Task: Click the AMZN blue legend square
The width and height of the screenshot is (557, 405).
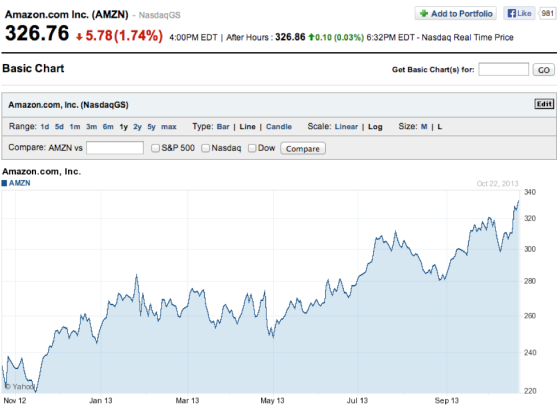Action: coord(4,183)
